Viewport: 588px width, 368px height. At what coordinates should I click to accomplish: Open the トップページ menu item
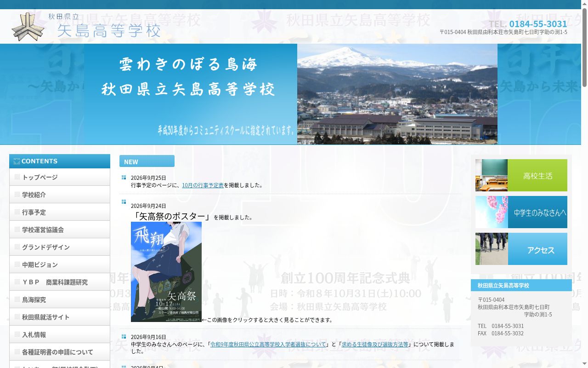tap(60, 177)
